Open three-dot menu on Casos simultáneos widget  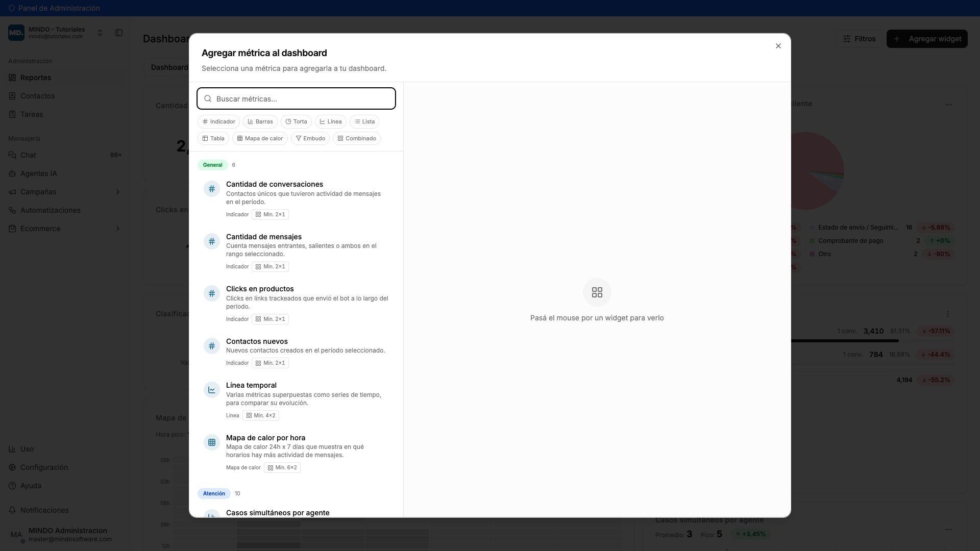point(948,530)
